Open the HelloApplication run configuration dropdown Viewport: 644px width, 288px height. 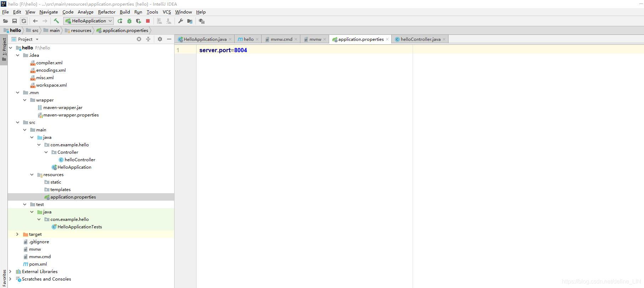88,21
